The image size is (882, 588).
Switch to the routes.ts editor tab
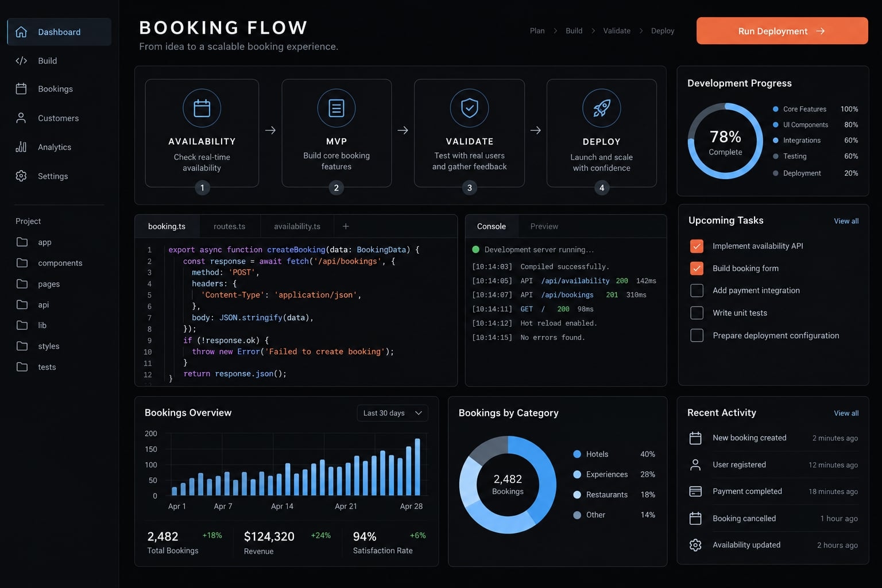tap(230, 226)
